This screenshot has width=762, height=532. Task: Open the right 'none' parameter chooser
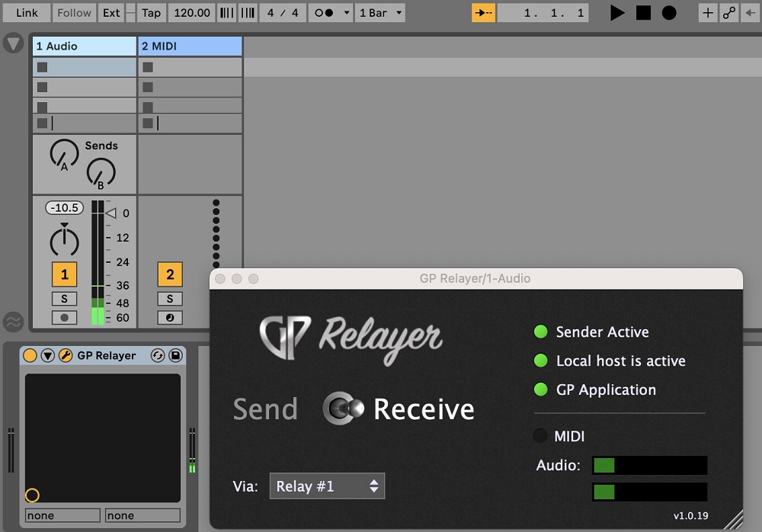click(x=143, y=515)
